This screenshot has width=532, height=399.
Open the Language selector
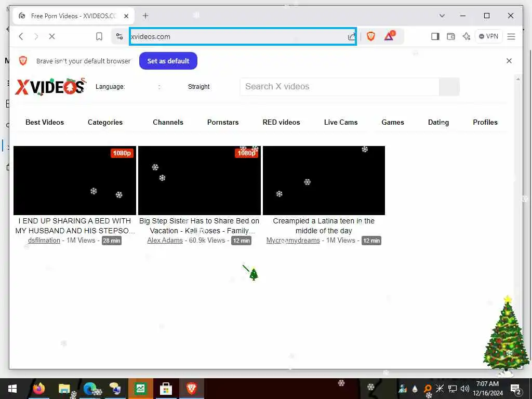110,87
